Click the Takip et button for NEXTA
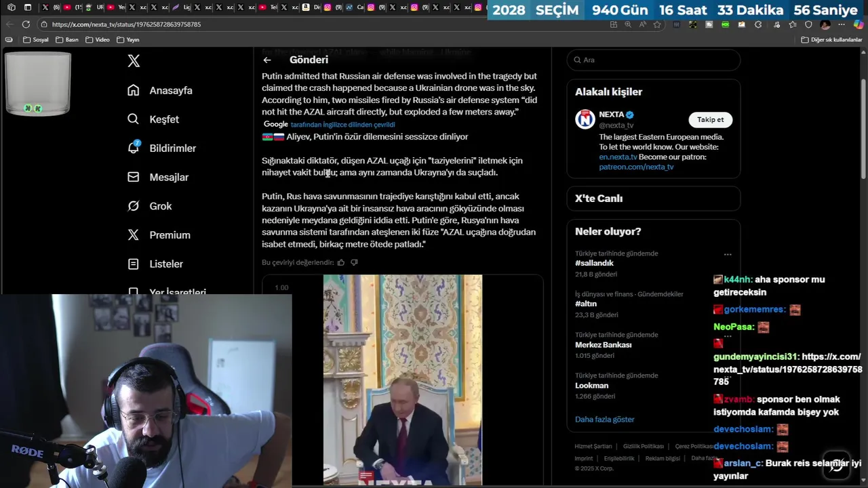This screenshot has height=488, width=868. click(x=711, y=119)
